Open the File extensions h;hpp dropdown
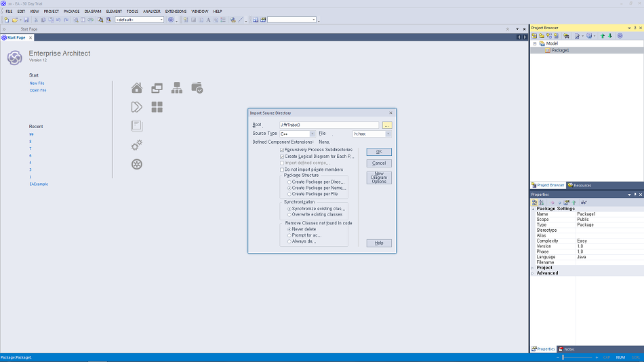The height and width of the screenshot is (362, 644). pos(388,134)
